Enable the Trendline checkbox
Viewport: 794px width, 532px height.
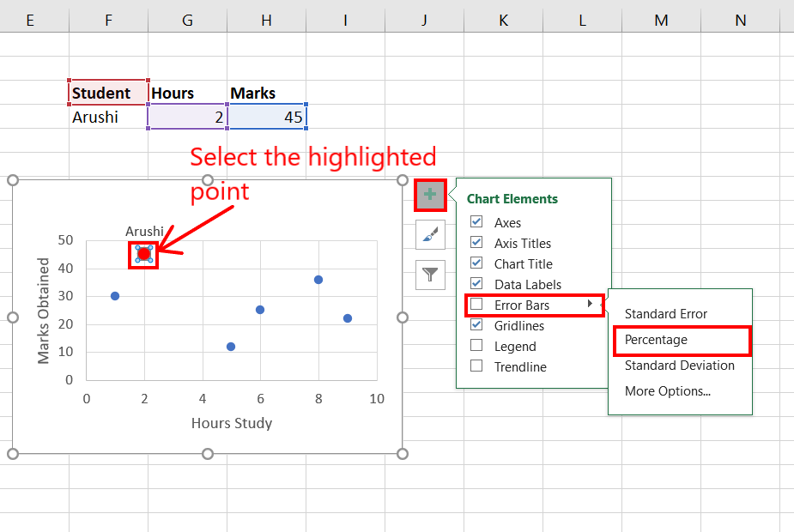pos(476,366)
